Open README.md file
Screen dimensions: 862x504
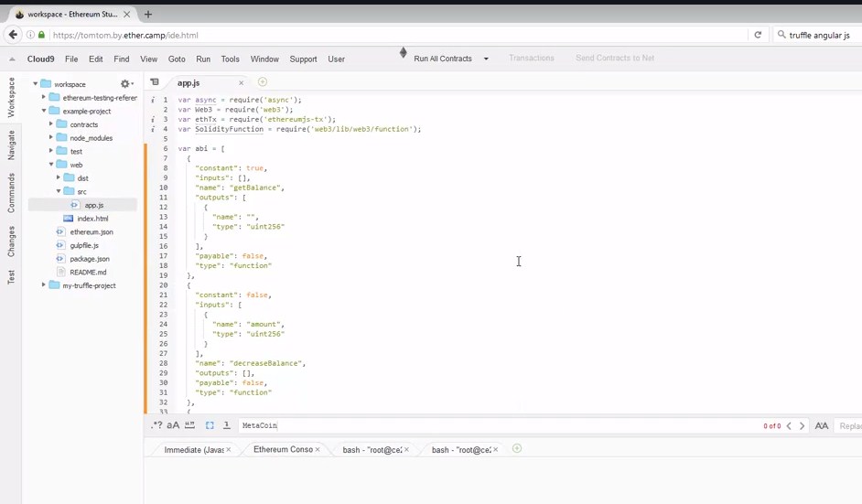click(88, 272)
